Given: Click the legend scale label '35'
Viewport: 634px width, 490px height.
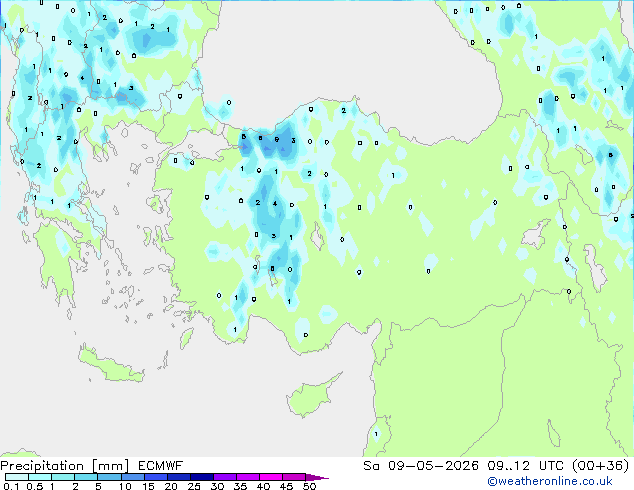Looking at the screenshot, I should click(240, 486).
